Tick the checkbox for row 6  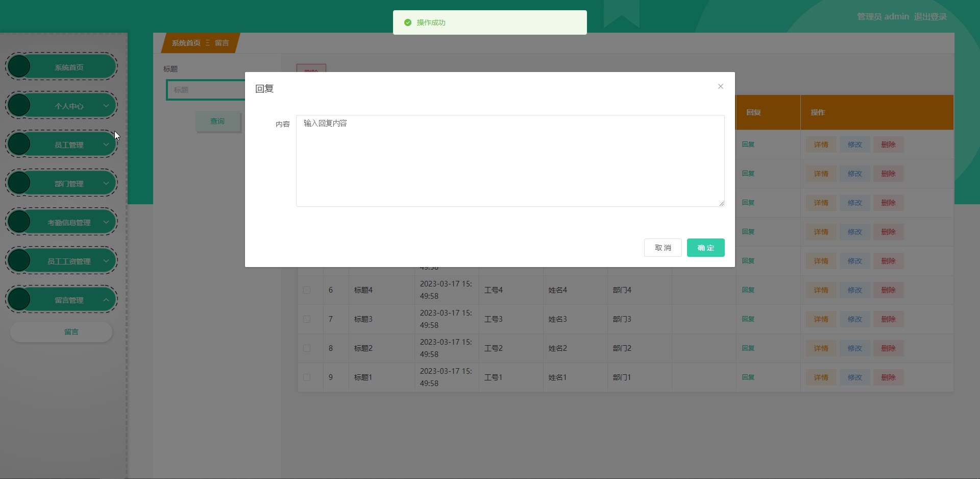click(307, 290)
